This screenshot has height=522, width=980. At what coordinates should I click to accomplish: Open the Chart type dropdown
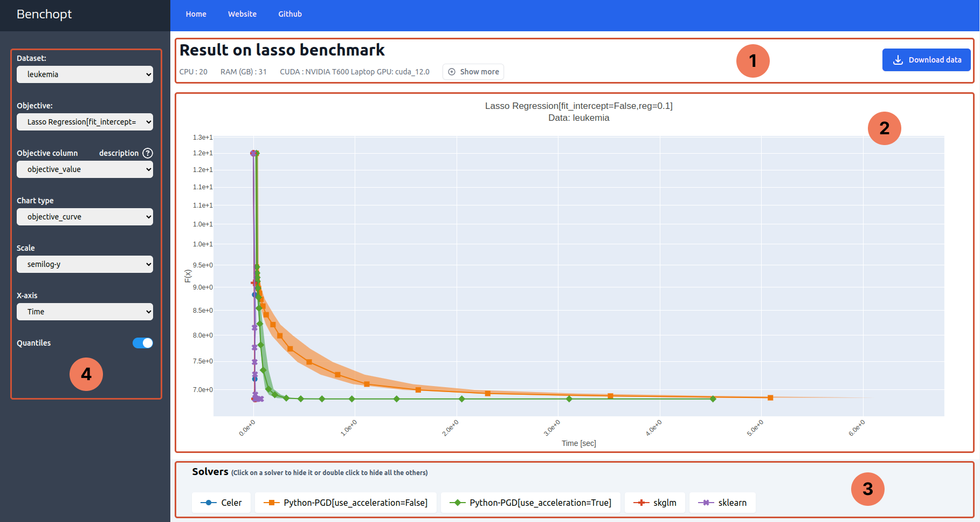[85, 217]
